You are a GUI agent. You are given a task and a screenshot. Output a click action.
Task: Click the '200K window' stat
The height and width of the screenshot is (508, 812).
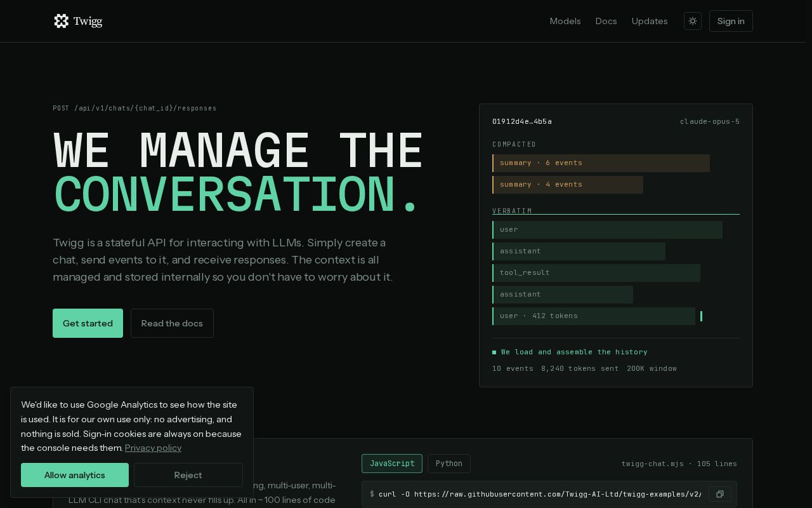point(652,368)
